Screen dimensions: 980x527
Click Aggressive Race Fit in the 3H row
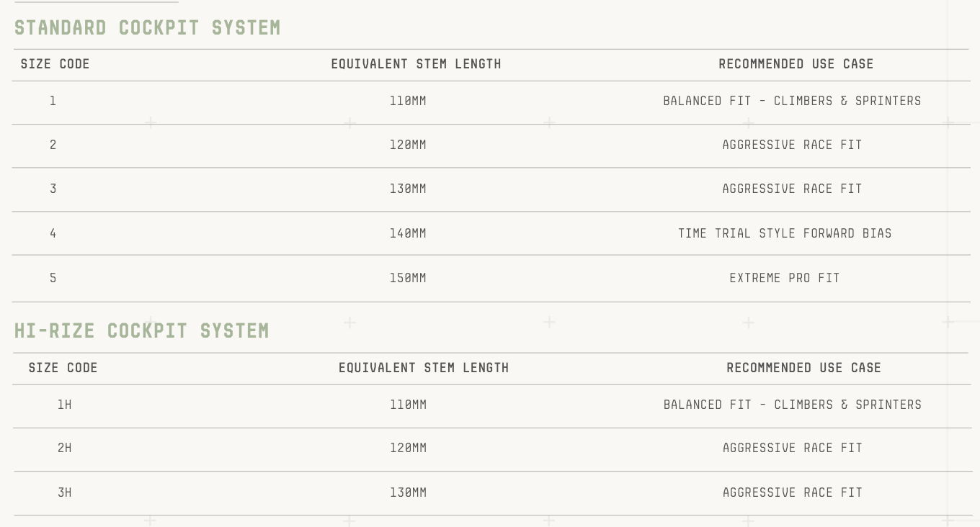coord(792,492)
